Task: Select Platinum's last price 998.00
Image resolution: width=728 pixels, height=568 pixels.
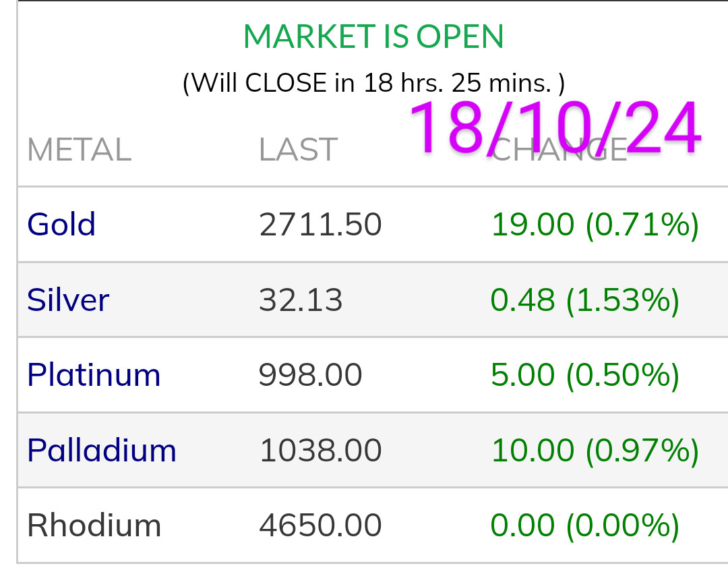Action: click(x=311, y=375)
